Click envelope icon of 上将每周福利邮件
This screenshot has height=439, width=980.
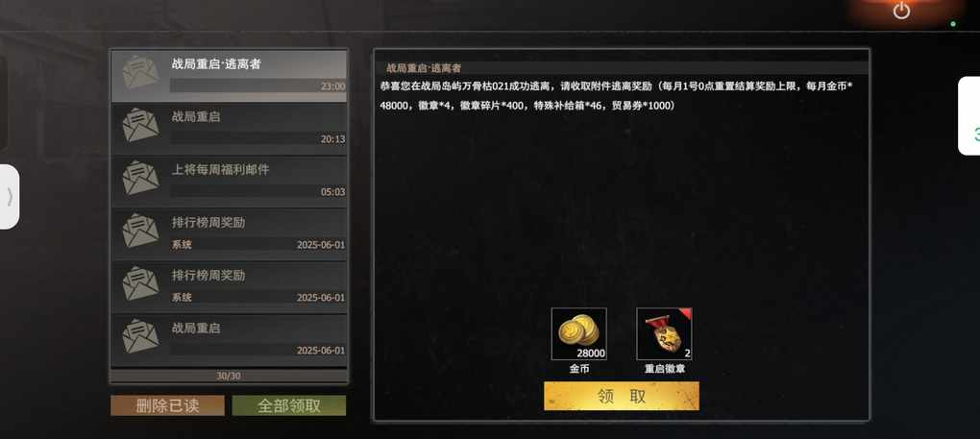click(140, 178)
